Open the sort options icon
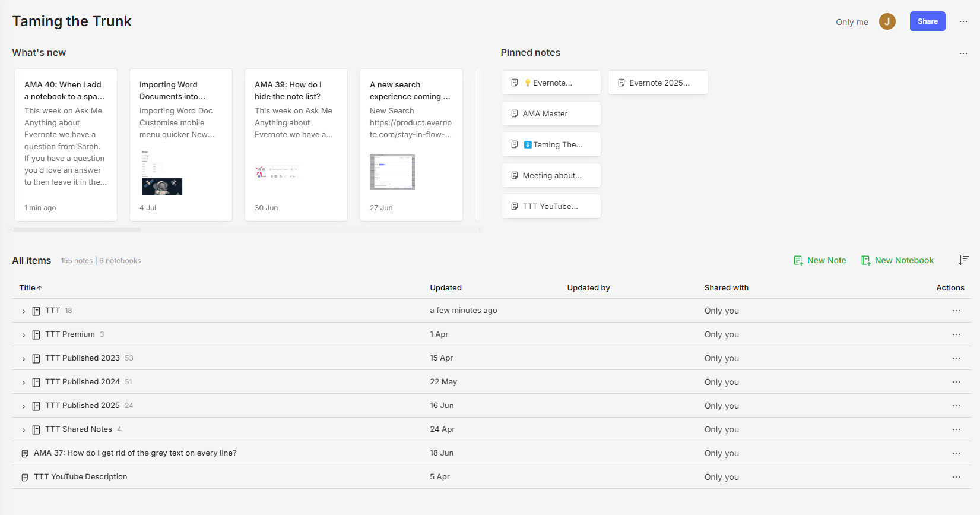This screenshot has width=980, height=515. 963,260
